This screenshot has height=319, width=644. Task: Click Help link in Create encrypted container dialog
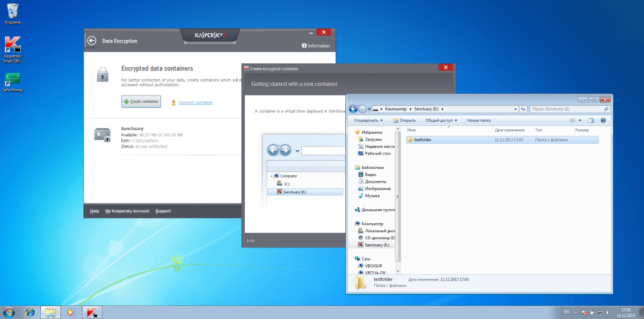250,241
